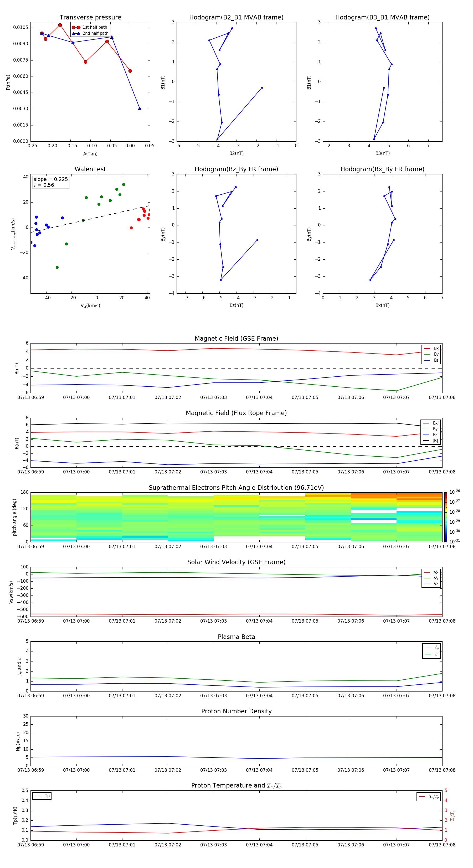
Task: Click the 'Pt(nPa)' axis label
Action: pos(8,82)
